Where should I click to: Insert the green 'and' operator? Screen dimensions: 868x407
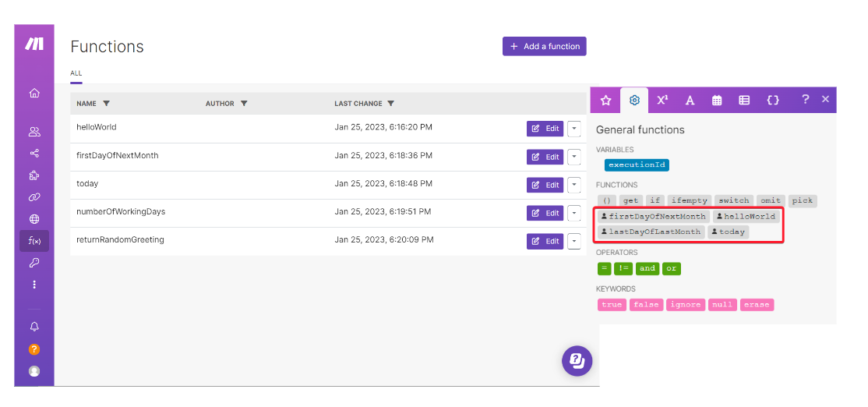tap(647, 268)
